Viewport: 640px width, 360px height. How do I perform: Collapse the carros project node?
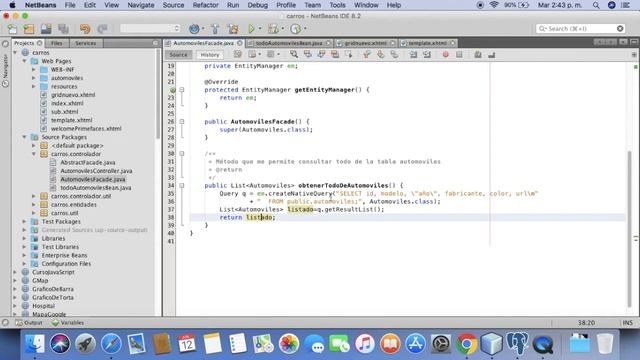point(16,53)
